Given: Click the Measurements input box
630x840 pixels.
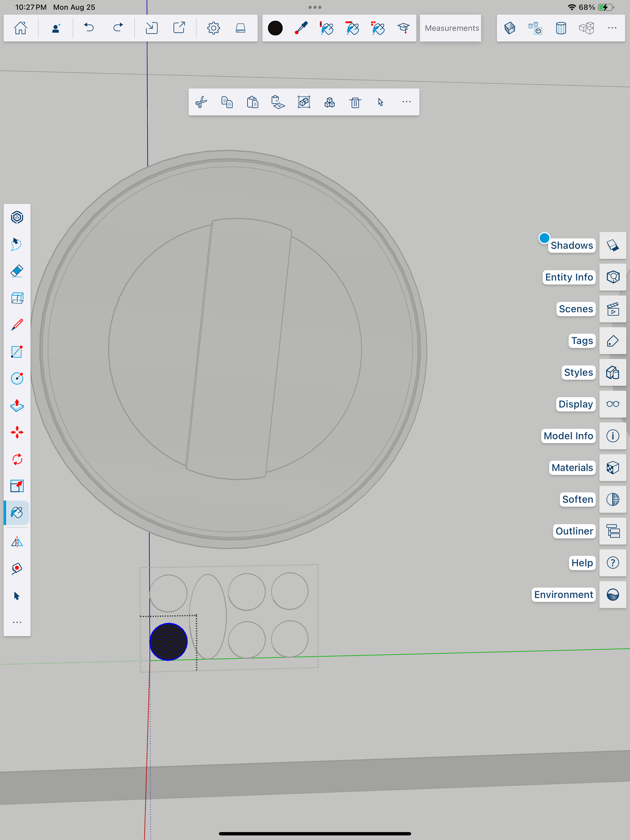Looking at the screenshot, I should pos(451,28).
